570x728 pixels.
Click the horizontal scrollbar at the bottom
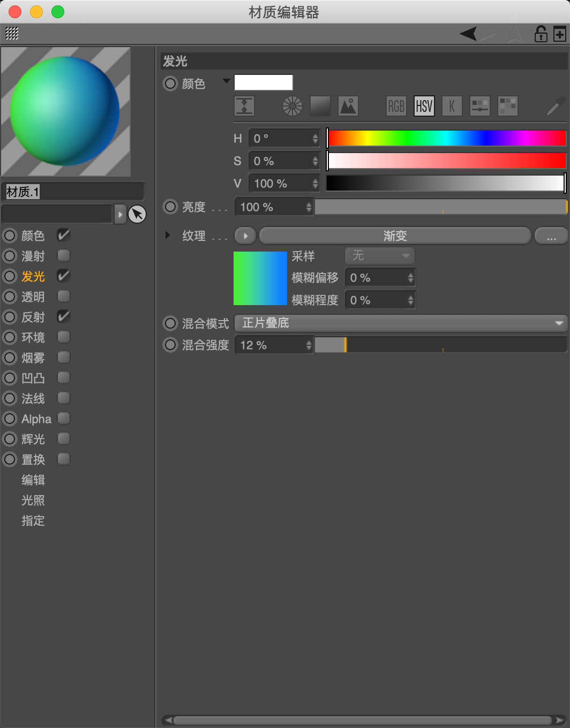363,720
